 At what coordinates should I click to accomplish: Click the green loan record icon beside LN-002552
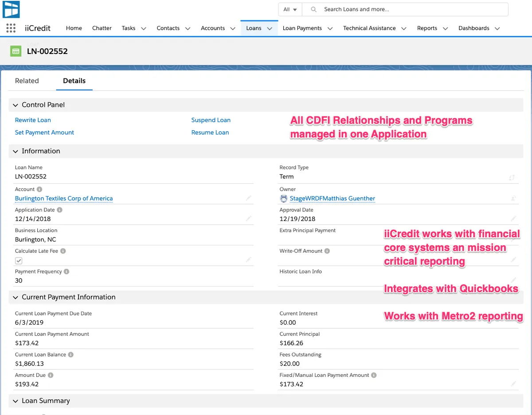[x=16, y=51]
